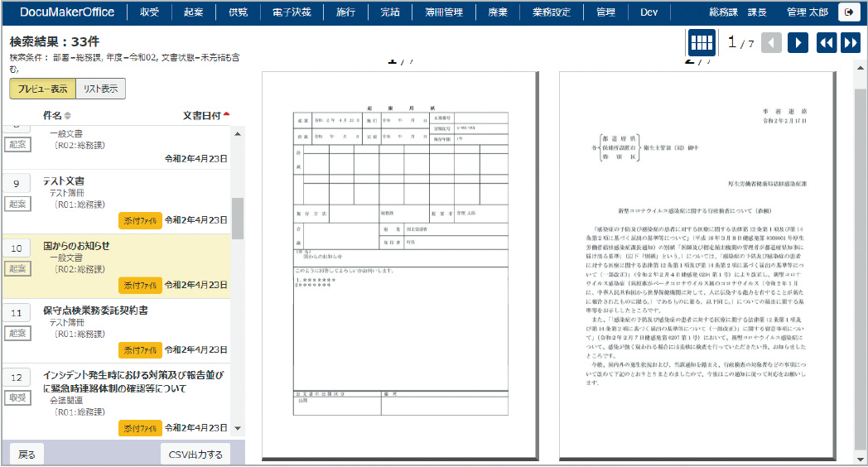
Task: Click the 戻る button
Action: (27, 455)
